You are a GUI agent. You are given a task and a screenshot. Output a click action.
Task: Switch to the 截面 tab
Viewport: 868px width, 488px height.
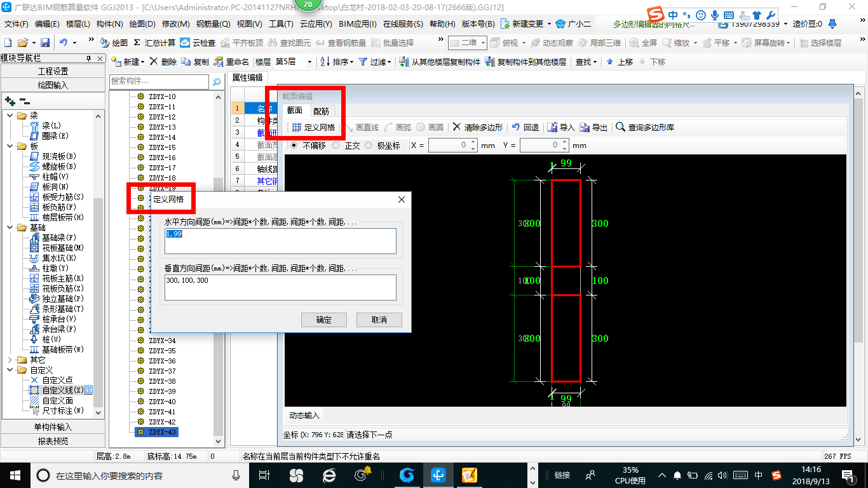point(295,111)
